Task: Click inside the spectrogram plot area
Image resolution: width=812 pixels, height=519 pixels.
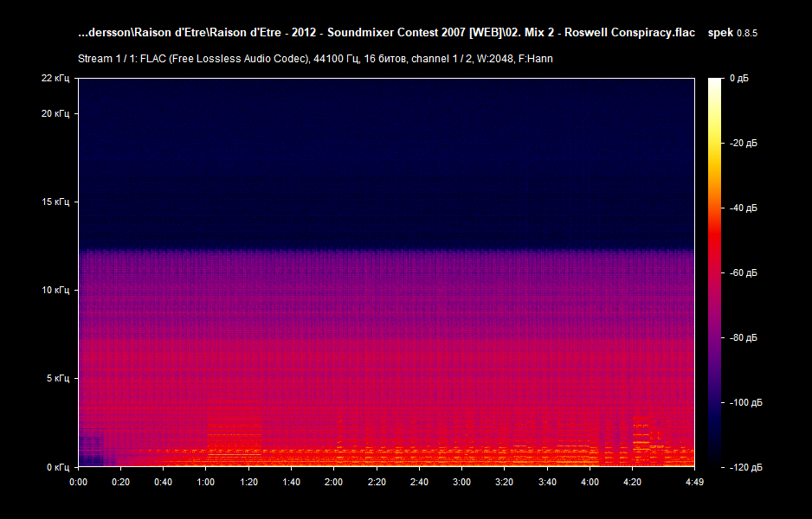Action: coord(386,272)
